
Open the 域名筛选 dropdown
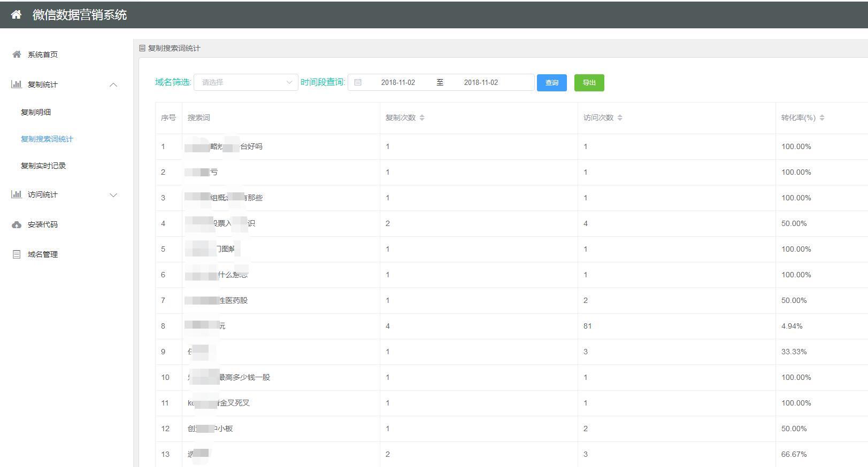point(246,82)
